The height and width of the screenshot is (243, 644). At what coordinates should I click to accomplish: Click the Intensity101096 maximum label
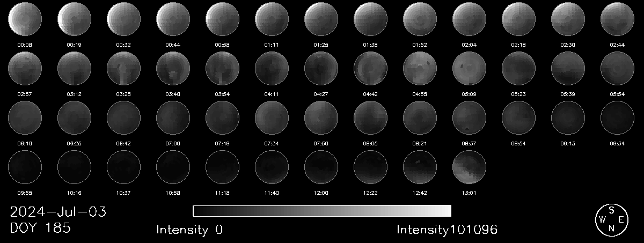447,230
